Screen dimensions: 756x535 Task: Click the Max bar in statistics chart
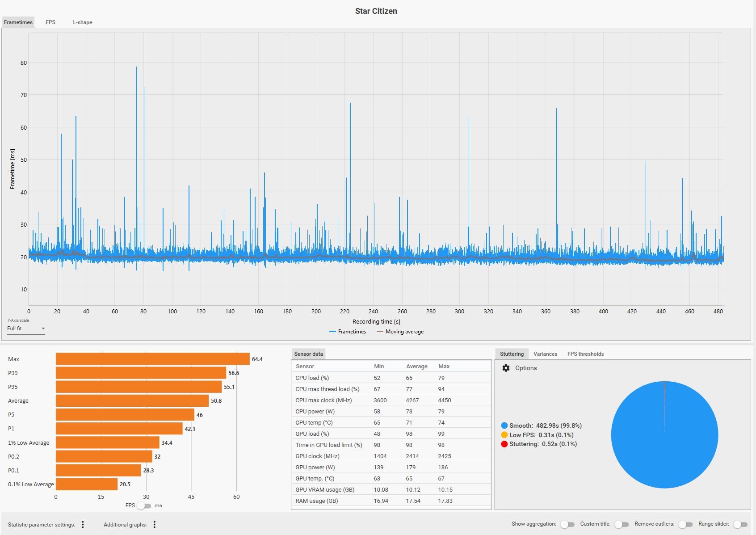152,359
